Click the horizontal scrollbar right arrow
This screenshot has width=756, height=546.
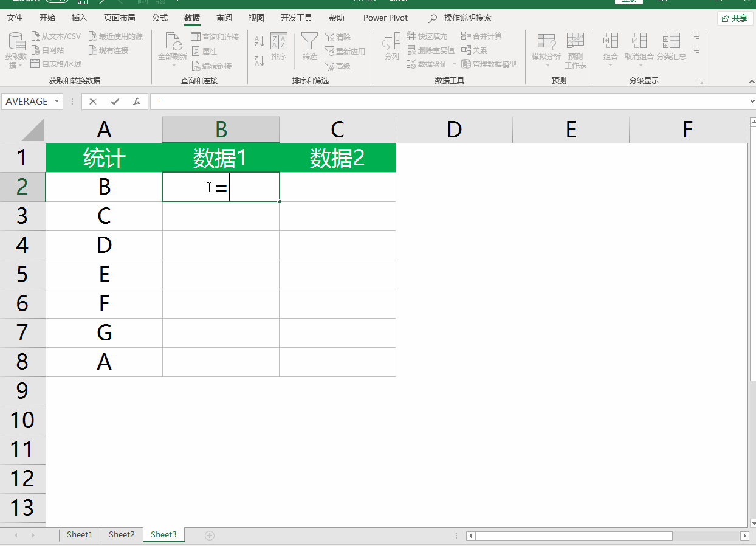[745, 536]
